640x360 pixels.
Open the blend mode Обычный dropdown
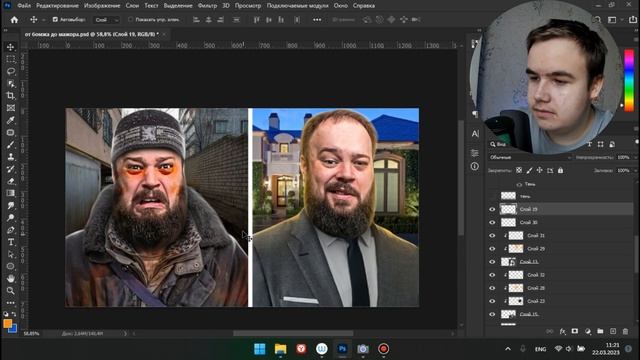(x=530, y=157)
